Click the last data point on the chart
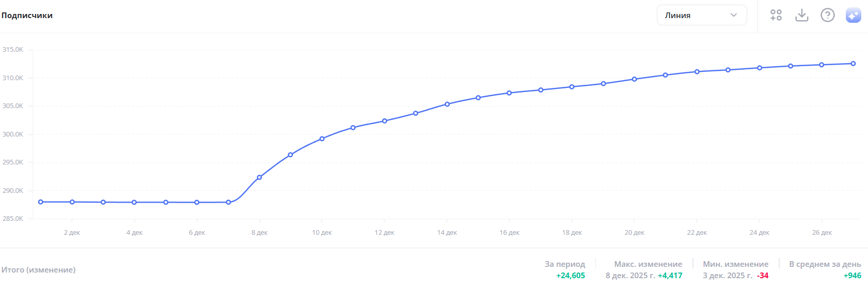 (853, 64)
